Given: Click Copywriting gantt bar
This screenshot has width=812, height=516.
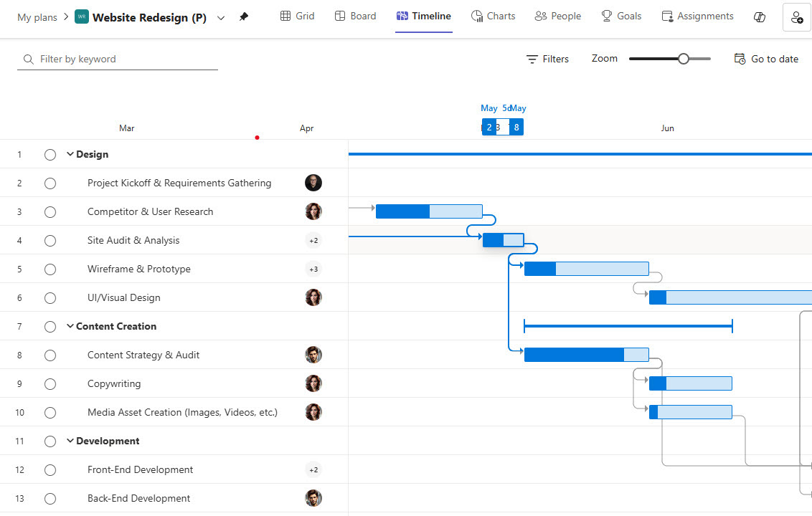Looking at the screenshot, I should point(691,383).
